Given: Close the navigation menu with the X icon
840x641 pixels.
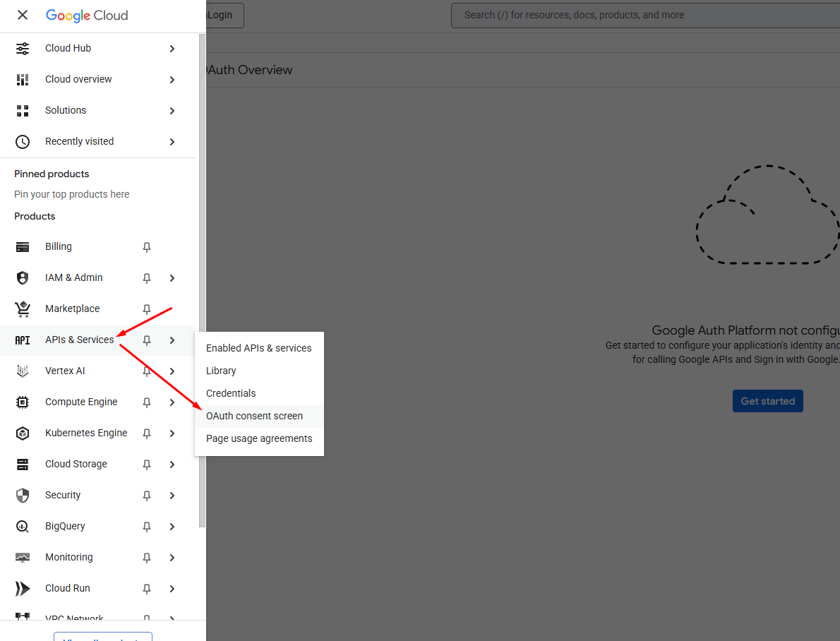Looking at the screenshot, I should (23, 15).
